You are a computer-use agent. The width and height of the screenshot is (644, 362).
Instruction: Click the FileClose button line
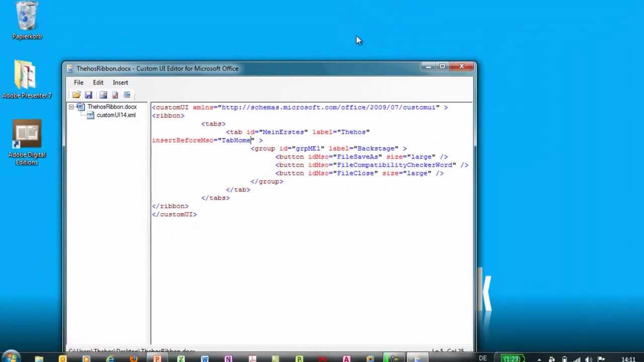point(359,173)
